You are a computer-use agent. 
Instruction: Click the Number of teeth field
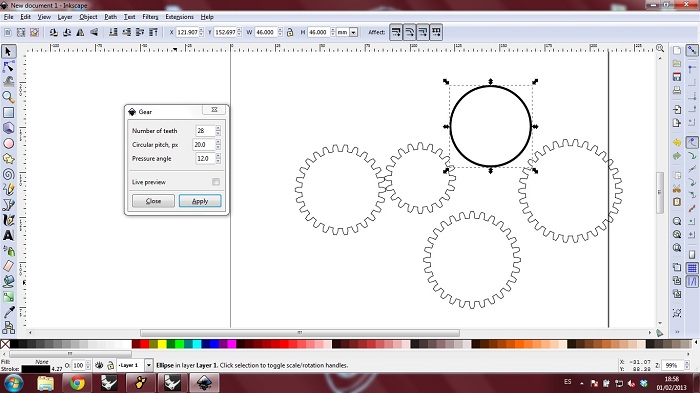(x=205, y=130)
